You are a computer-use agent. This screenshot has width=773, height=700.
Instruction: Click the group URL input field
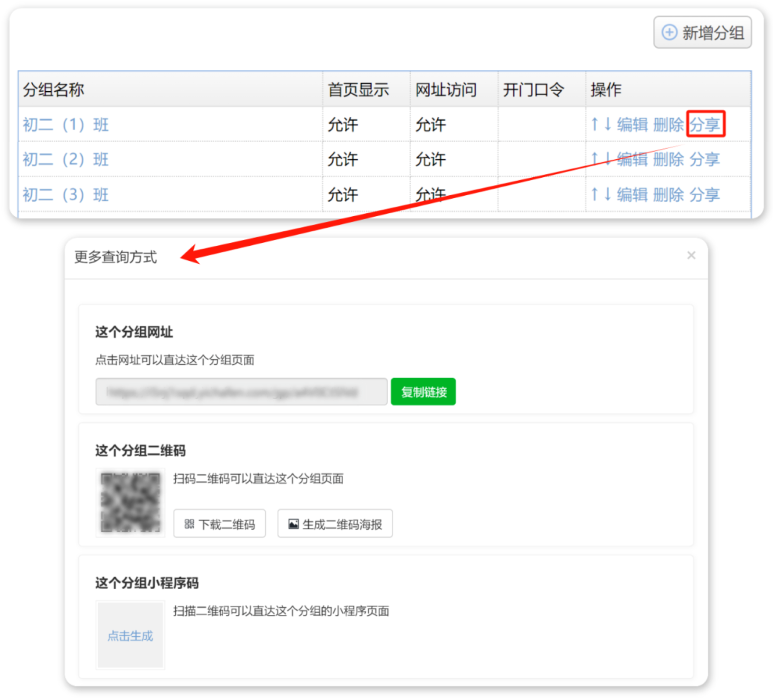241,392
